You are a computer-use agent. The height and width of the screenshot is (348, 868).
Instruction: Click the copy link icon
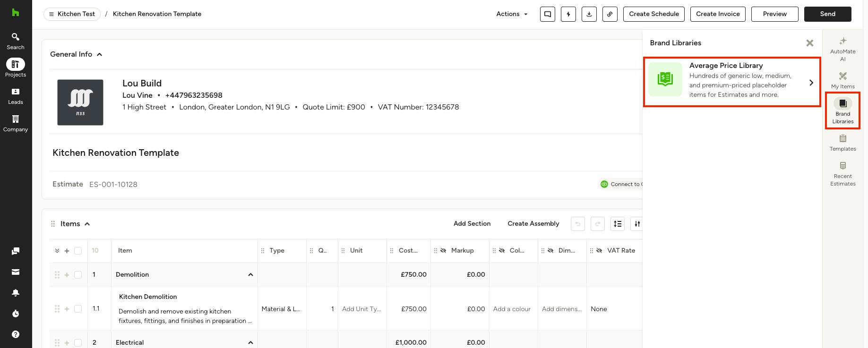coord(610,14)
